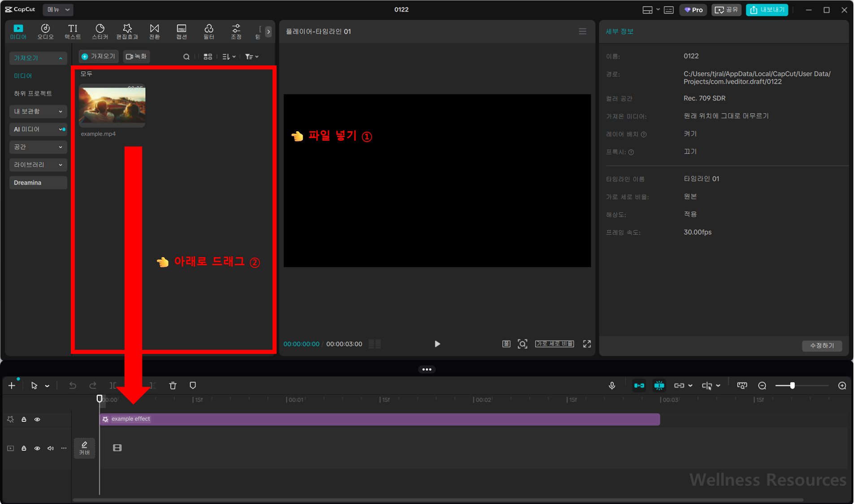The height and width of the screenshot is (504, 857).
Task: Open the 조정 (Adjustment) icon tab
Action: 236,31
